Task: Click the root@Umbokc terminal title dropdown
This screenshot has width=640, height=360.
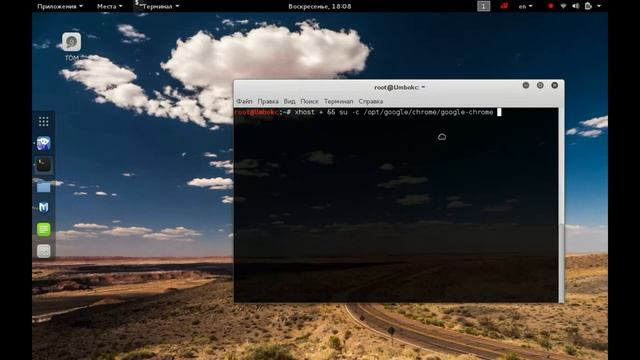Action: (400, 87)
